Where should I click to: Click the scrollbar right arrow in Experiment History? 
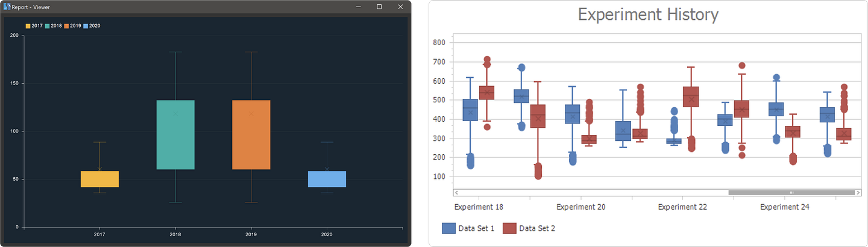coord(857,193)
